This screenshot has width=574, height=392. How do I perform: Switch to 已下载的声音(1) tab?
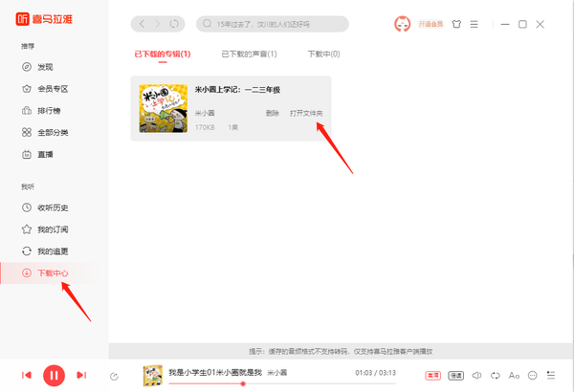pyautogui.click(x=249, y=54)
